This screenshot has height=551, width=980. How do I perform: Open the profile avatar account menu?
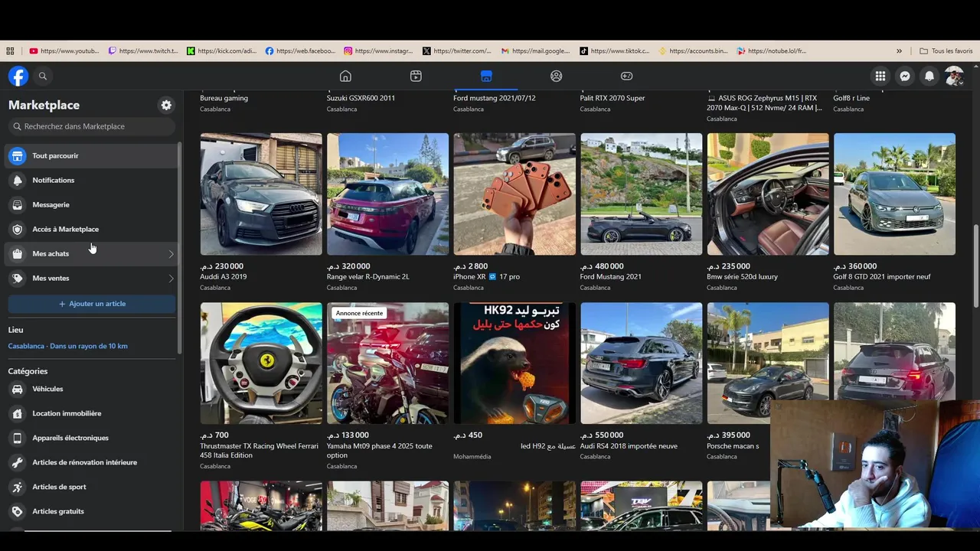(954, 76)
